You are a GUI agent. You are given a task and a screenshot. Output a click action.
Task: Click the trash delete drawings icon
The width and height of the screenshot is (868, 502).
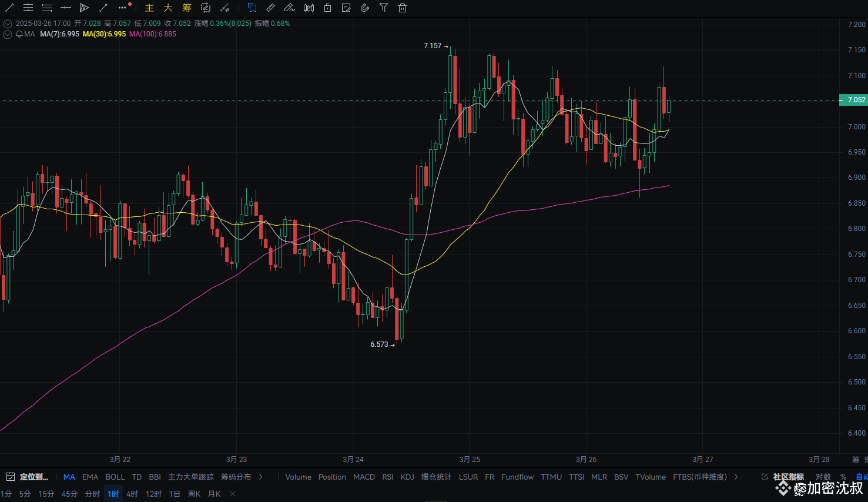(403, 8)
